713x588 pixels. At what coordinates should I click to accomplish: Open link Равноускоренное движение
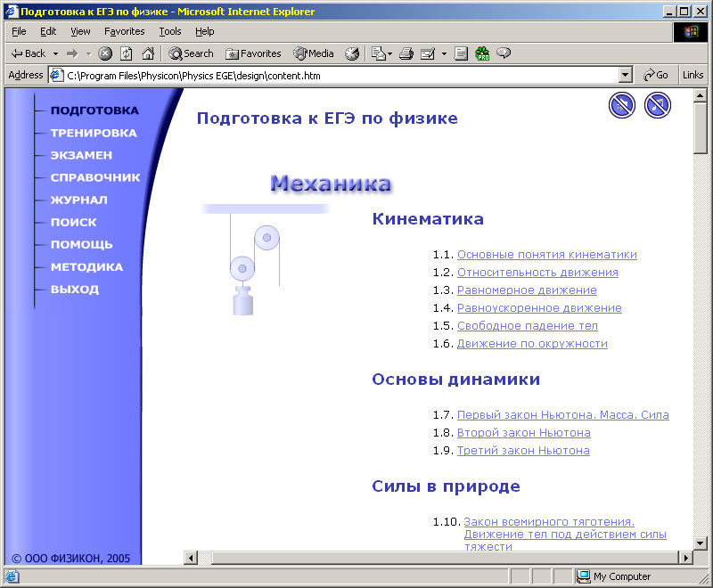coord(539,307)
